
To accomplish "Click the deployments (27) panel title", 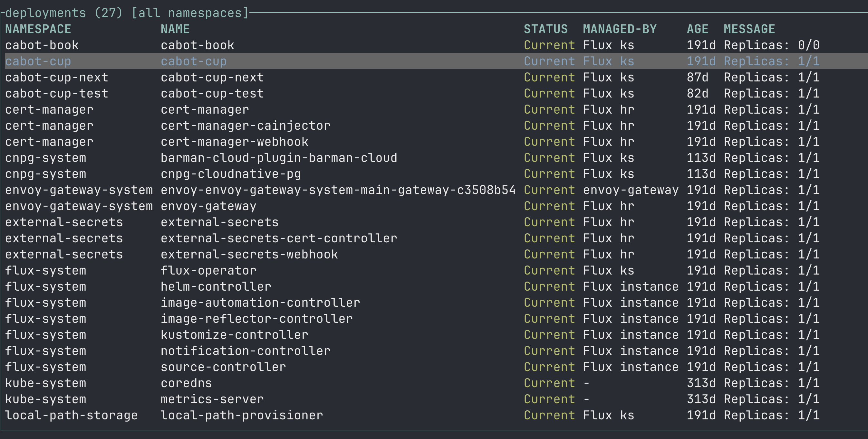I will (x=64, y=13).
